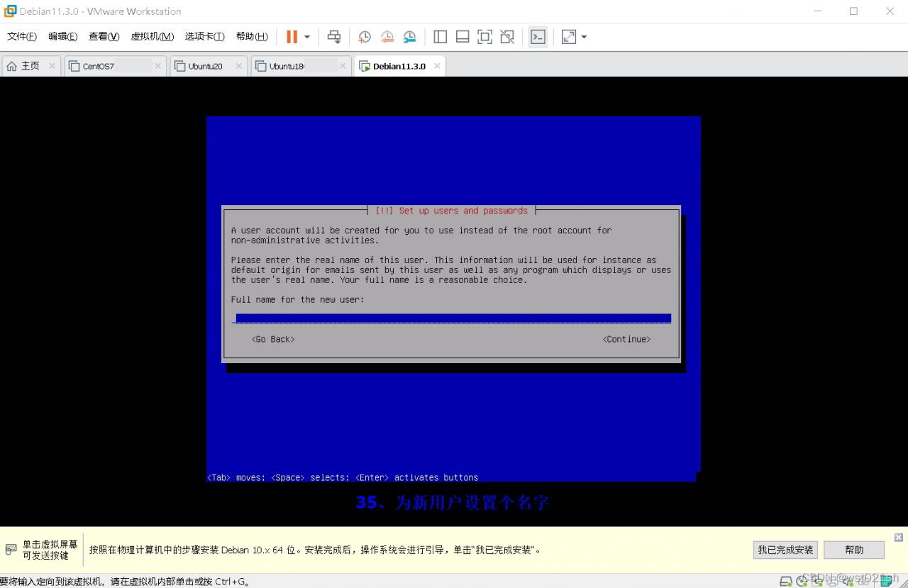Open the 选项卡(T) menu
Image resolution: width=908 pixels, height=588 pixels.
(x=205, y=37)
